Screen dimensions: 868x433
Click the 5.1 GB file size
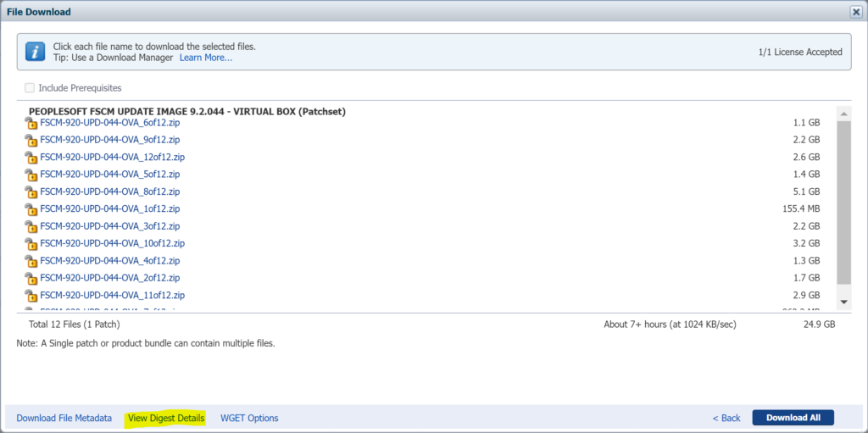[806, 192]
